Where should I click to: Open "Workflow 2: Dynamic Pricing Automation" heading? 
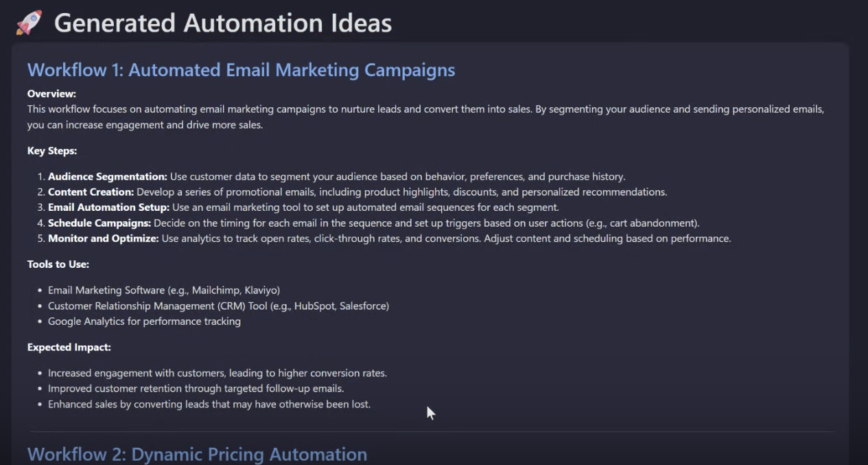pyautogui.click(x=197, y=453)
